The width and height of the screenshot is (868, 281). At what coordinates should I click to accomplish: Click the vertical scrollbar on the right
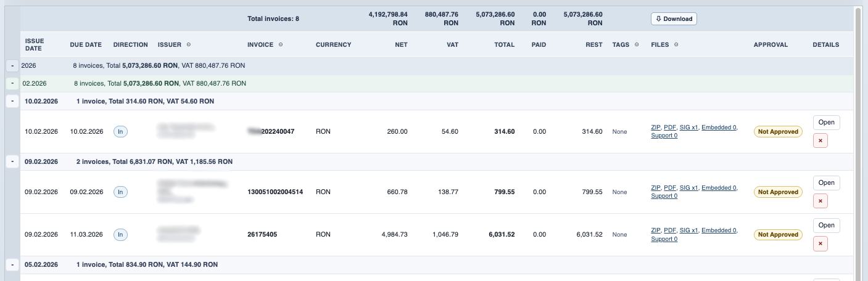[858, 144]
